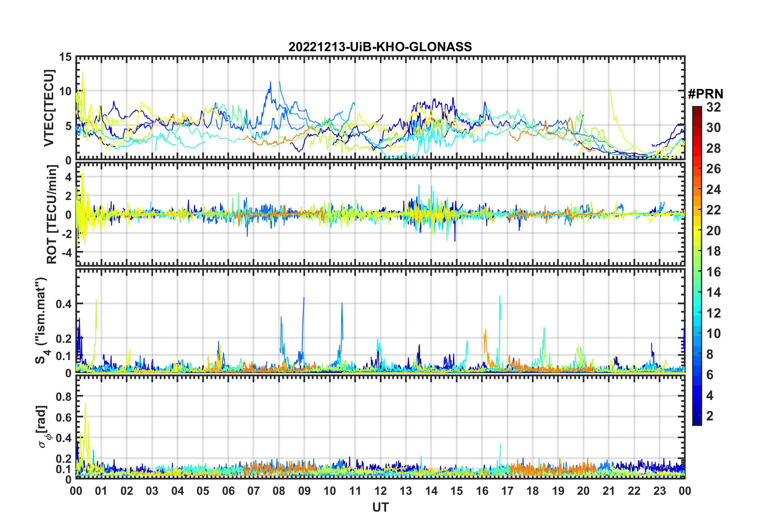
Task: Select x-axis hour label "19"
Action: (x=558, y=491)
